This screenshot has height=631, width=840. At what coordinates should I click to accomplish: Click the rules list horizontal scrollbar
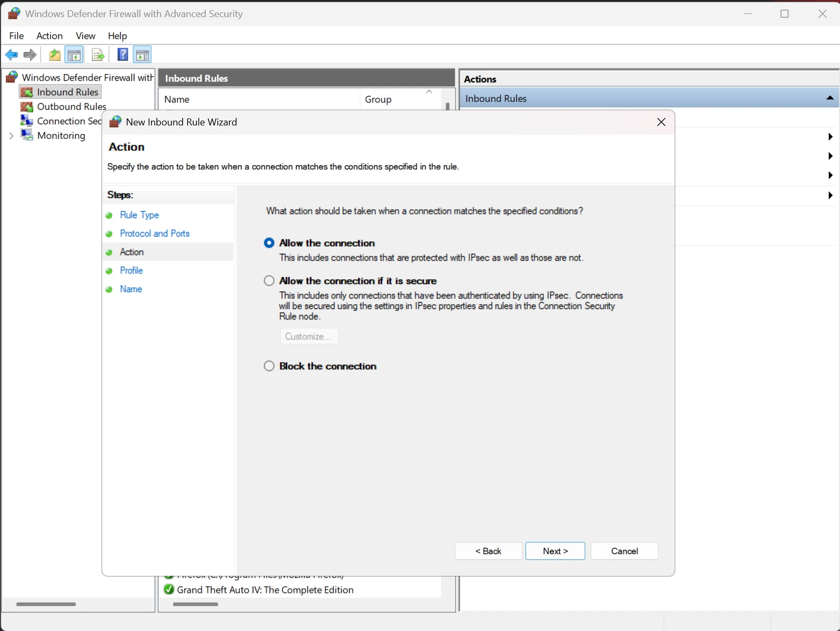click(196, 604)
